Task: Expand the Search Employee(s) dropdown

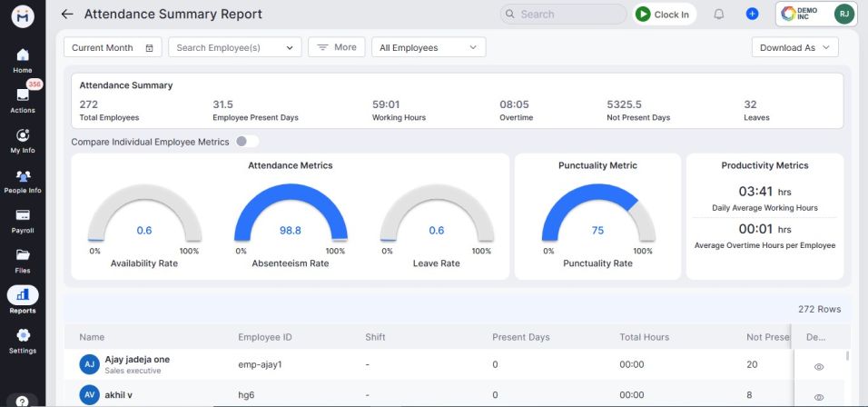Action: (x=235, y=48)
